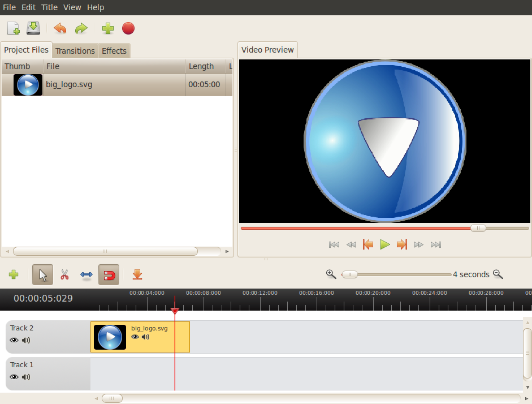Sort files by the Length column header
Viewport: 532px width, 404px height.
(x=201, y=66)
